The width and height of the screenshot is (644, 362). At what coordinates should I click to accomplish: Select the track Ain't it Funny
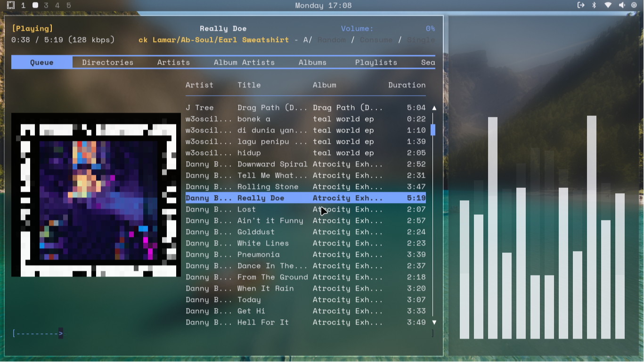click(306, 221)
